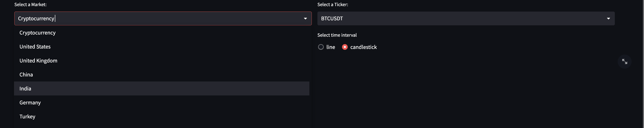644x128 pixels.
Task: Enable the line radio button
Action: point(321,47)
